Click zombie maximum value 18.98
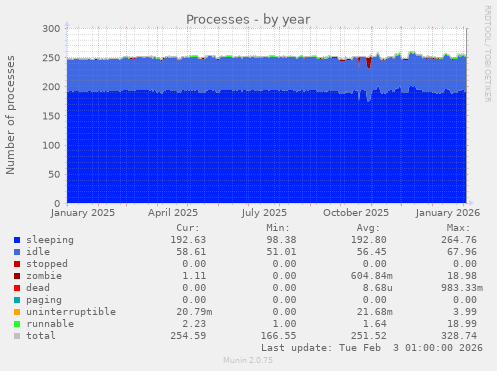The width and height of the screenshot is (497, 371). pyautogui.click(x=462, y=276)
